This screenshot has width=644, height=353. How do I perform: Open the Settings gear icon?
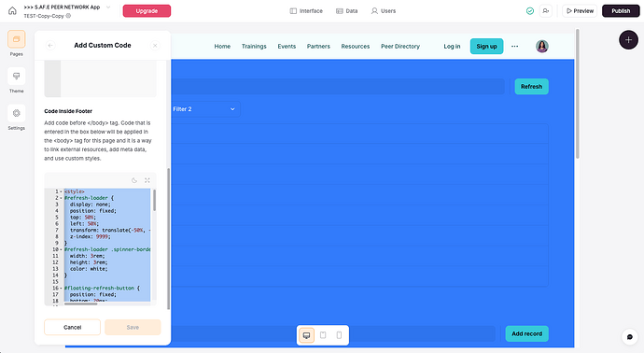17,113
